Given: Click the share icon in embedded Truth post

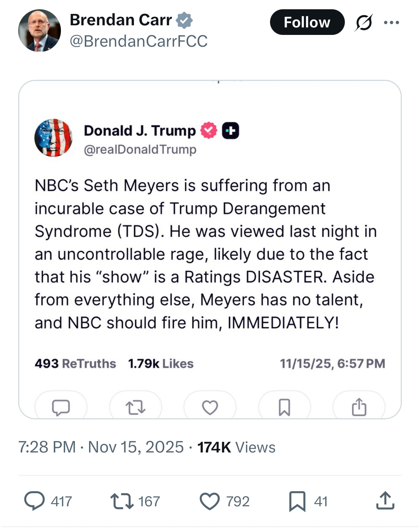Looking at the screenshot, I should pyautogui.click(x=359, y=407).
